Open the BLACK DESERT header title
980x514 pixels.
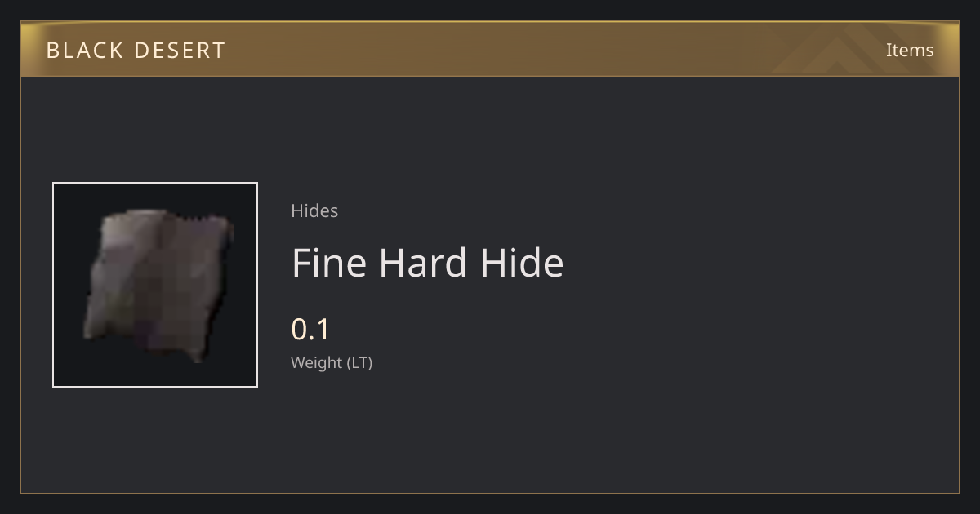tap(136, 51)
